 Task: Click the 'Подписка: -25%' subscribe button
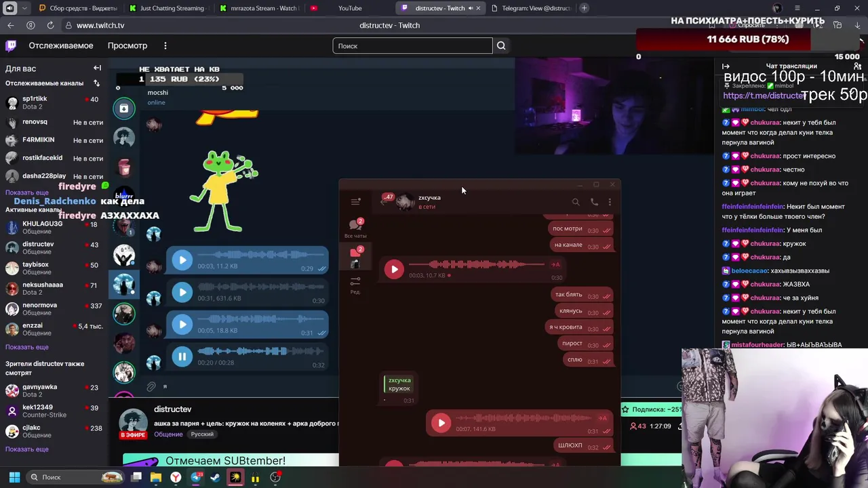[x=651, y=409]
